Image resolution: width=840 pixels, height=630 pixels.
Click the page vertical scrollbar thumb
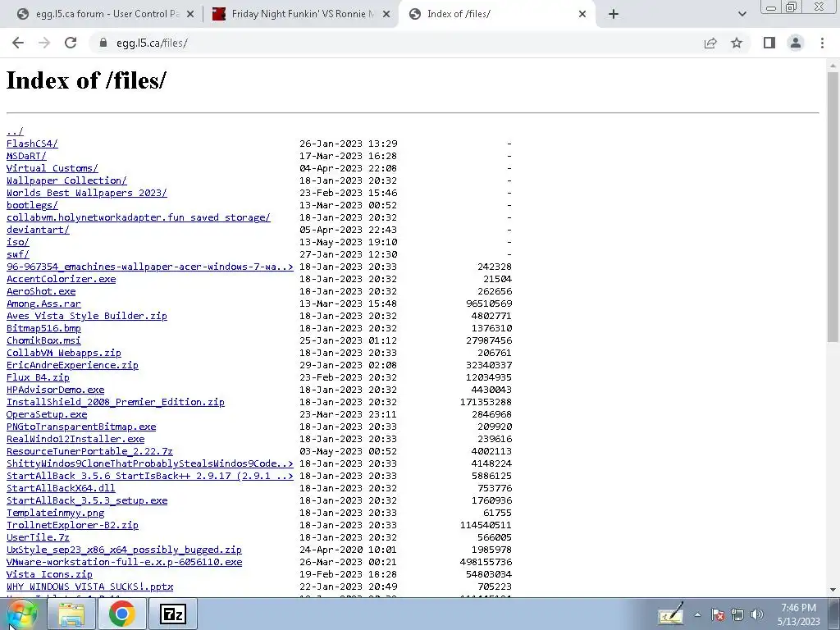point(833,207)
